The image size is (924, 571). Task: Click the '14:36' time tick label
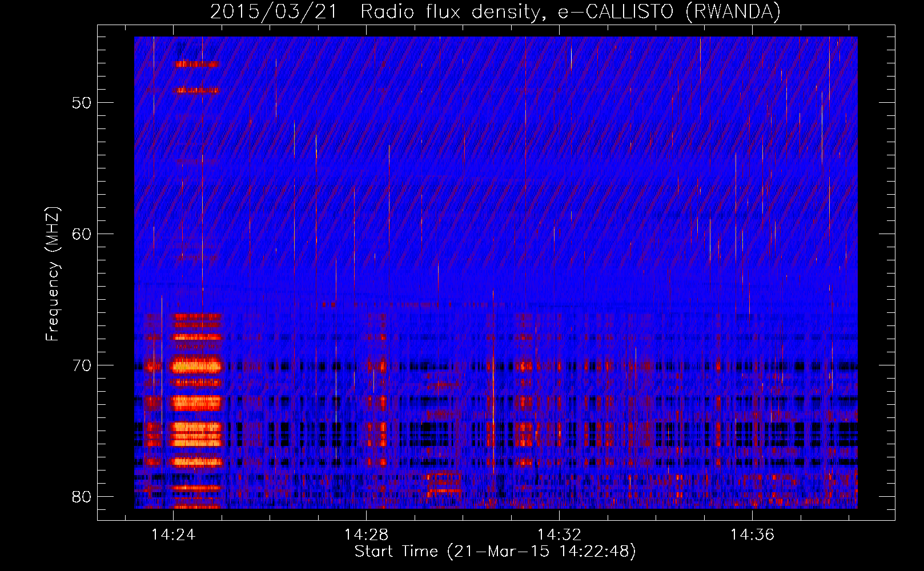click(x=752, y=534)
